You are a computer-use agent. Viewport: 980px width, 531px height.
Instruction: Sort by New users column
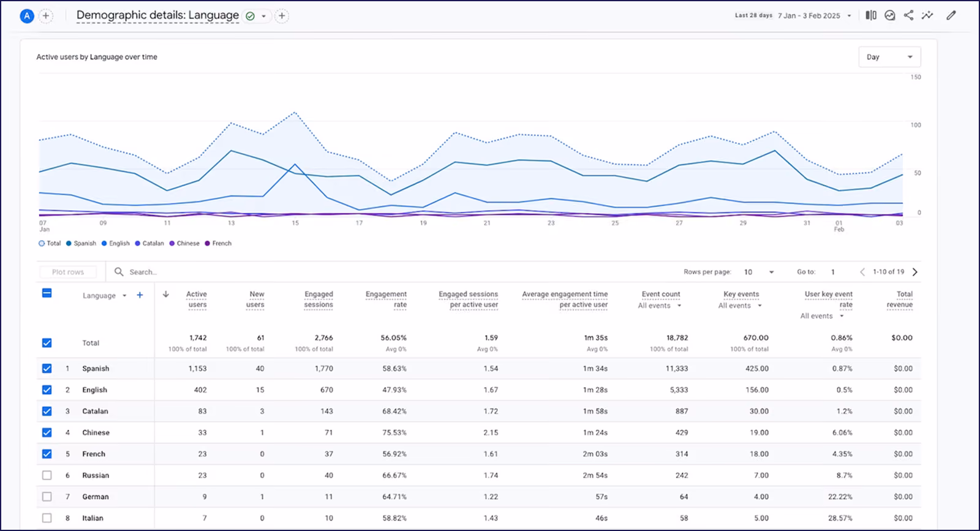[x=255, y=299]
